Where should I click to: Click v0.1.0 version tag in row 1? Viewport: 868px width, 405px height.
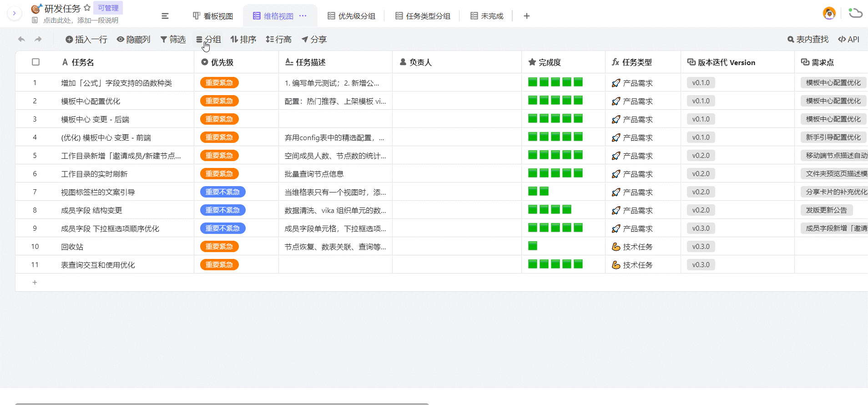(701, 82)
